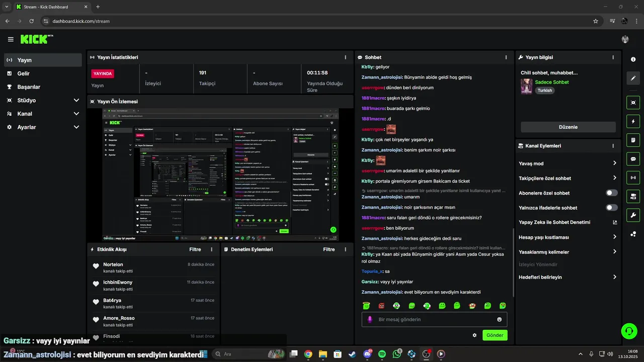Toggle the stream preview widget icon in the sidebar
The image size is (644, 362).
tap(633, 103)
